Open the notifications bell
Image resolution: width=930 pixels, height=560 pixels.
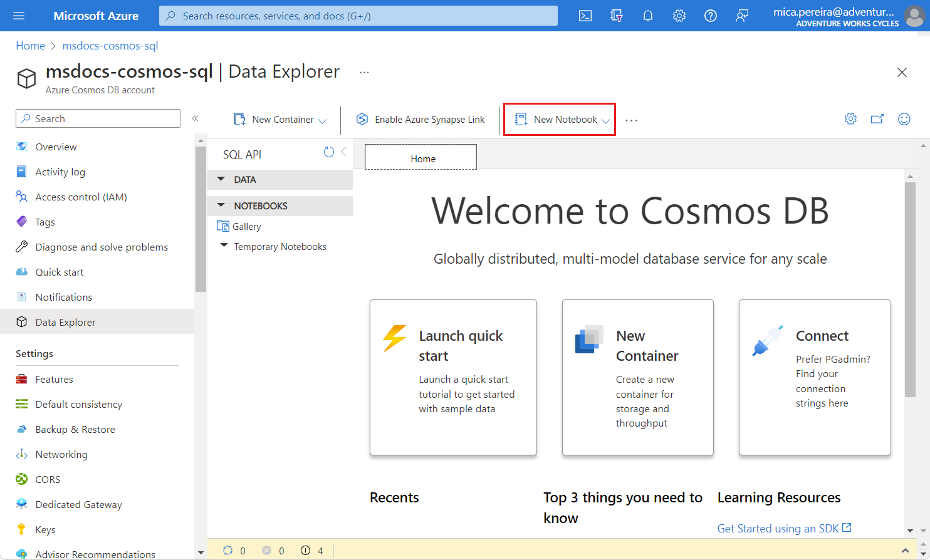tap(648, 16)
